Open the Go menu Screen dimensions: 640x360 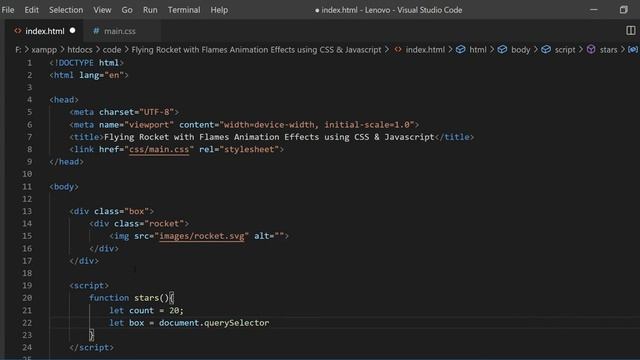point(127,10)
